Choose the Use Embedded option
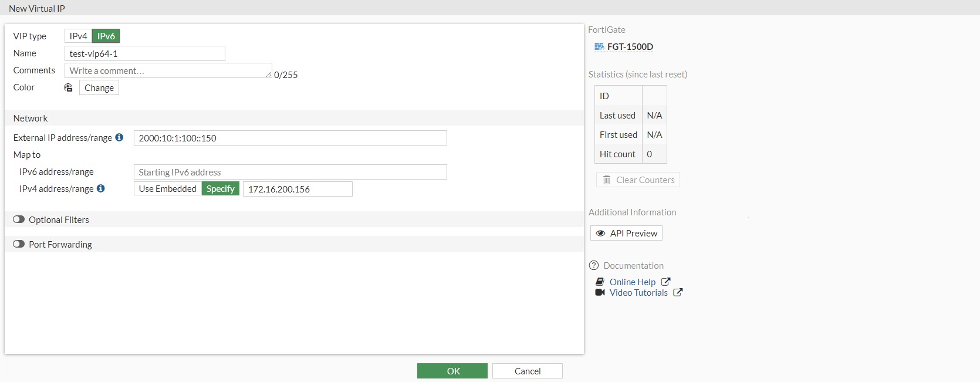The image size is (980, 382). point(168,188)
